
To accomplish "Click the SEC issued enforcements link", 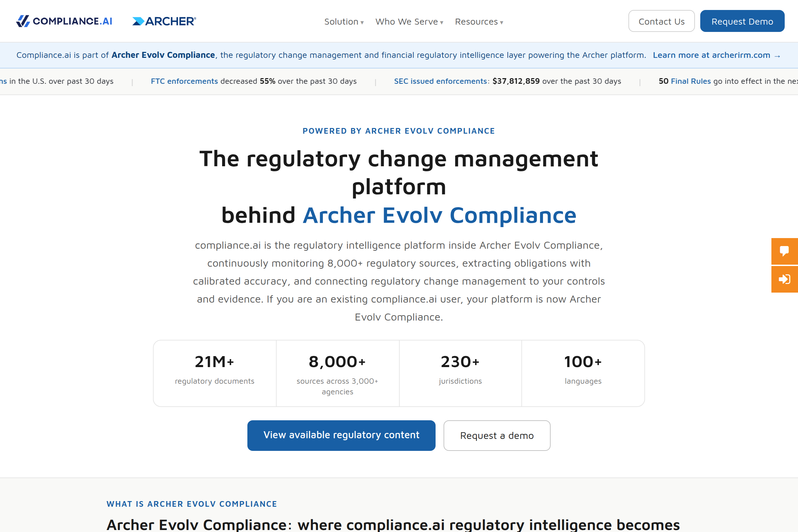I will (440, 81).
